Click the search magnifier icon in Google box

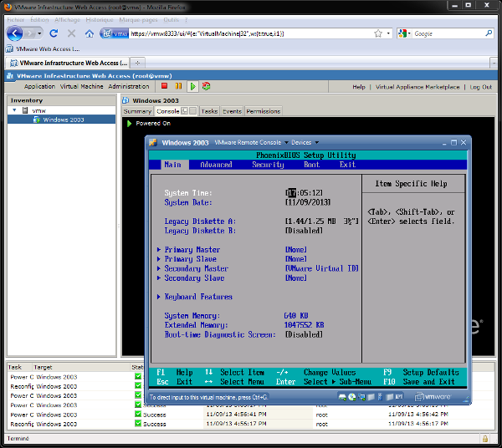[x=489, y=33]
